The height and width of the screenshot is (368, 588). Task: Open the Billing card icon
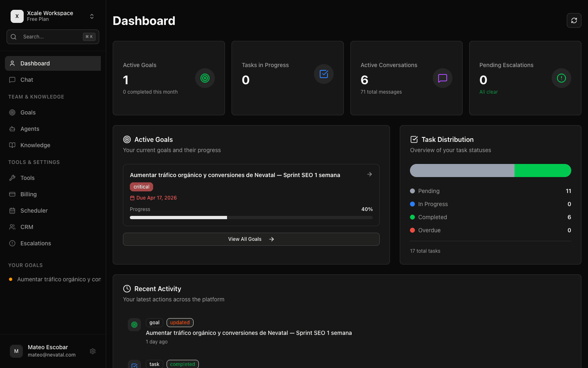pyautogui.click(x=12, y=194)
